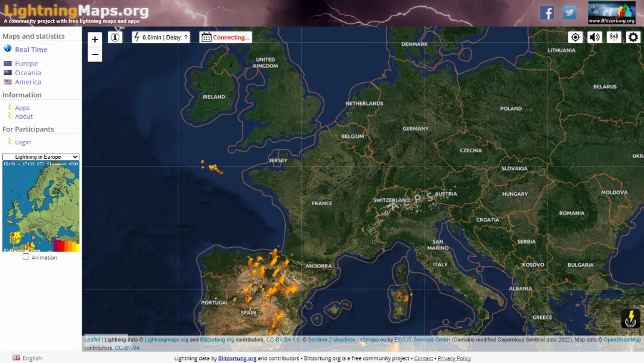Click the geolocation crosshair icon
The image size is (644, 363).
pos(575,36)
